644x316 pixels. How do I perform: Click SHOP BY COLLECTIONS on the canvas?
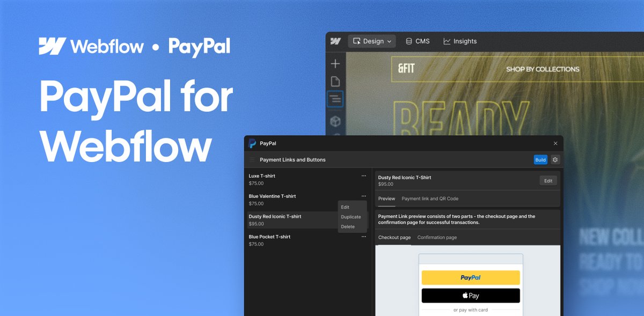click(x=543, y=69)
